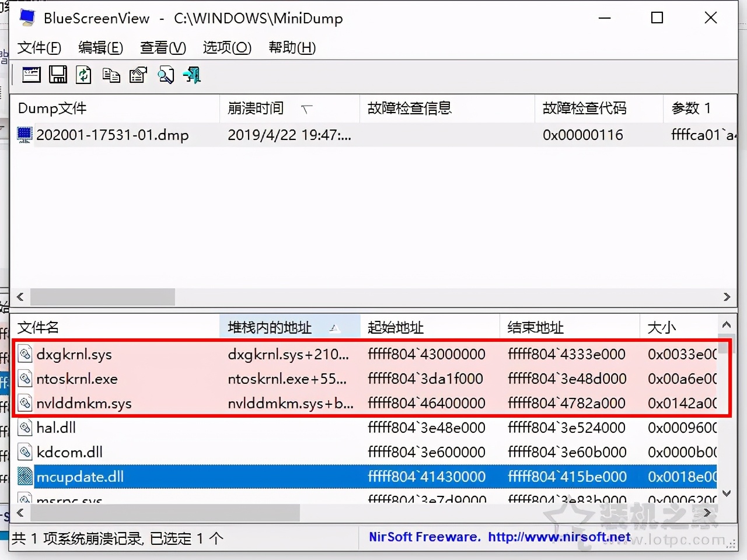Screen dimensions: 747x560
Task: Click the Save Selected Items toolbar icon
Action: pyautogui.click(x=58, y=75)
